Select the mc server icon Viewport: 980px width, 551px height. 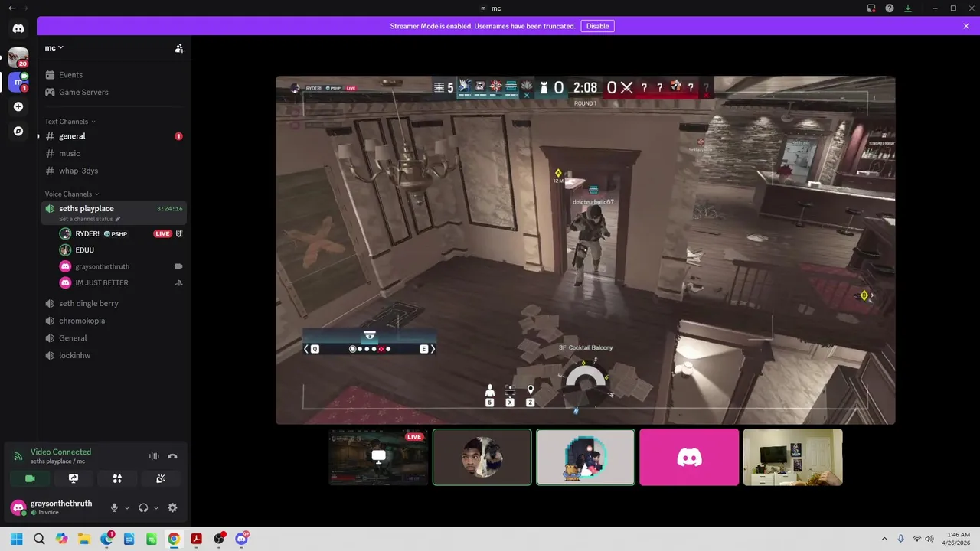[x=18, y=82]
